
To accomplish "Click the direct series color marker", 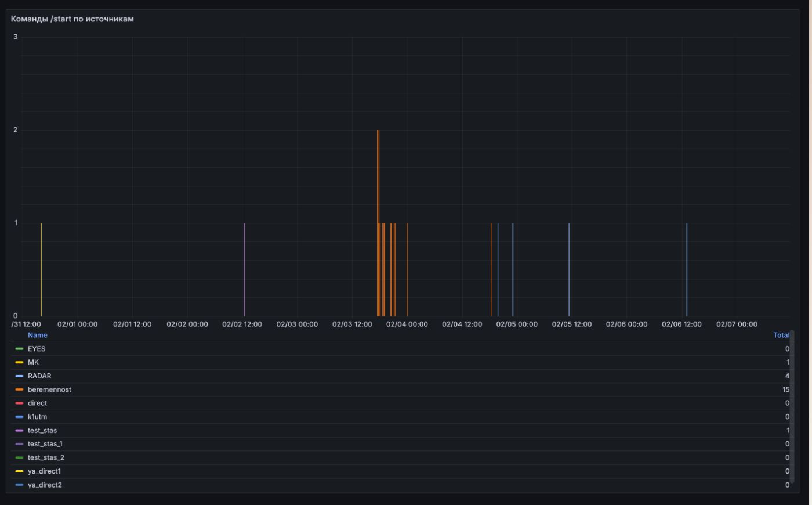I will (x=21, y=403).
